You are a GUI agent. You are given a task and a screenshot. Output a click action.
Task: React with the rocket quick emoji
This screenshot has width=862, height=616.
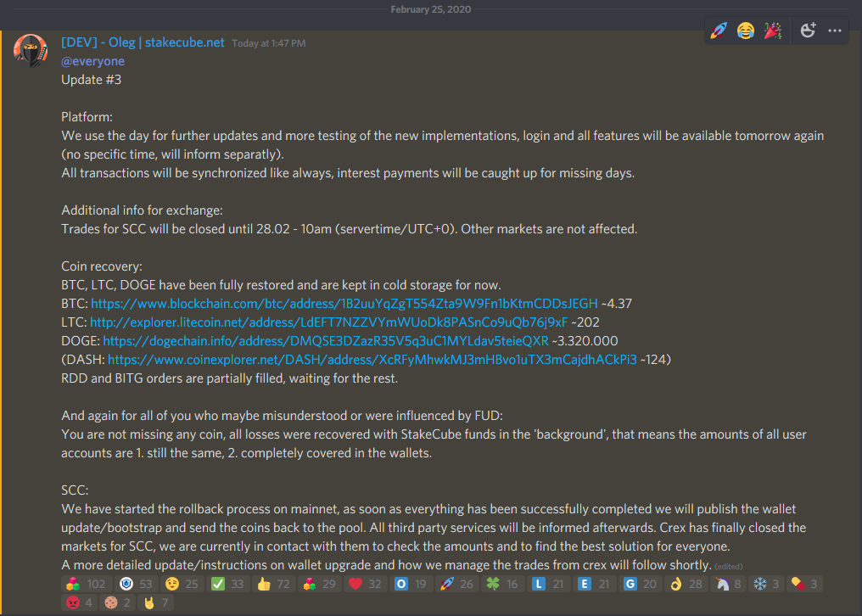click(719, 31)
